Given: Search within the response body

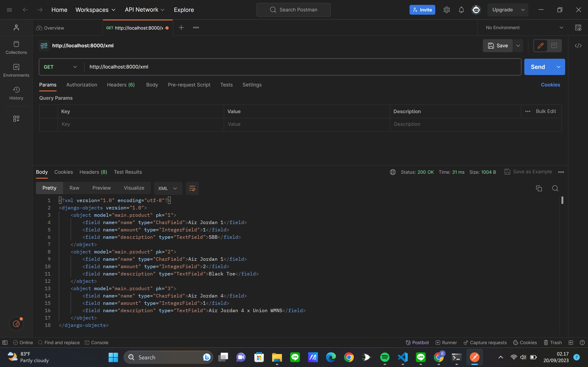Looking at the screenshot, I should (x=555, y=188).
